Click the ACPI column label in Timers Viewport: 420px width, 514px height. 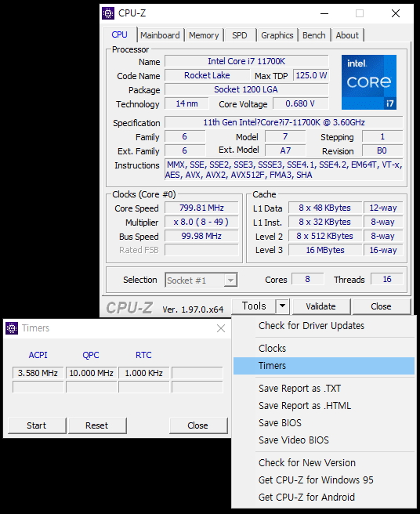pyautogui.click(x=38, y=355)
